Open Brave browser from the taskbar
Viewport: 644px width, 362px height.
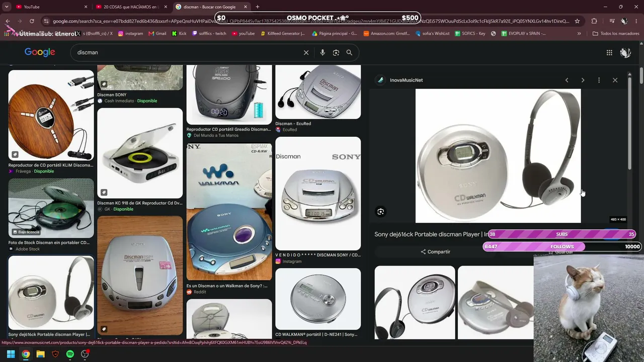click(x=55, y=354)
